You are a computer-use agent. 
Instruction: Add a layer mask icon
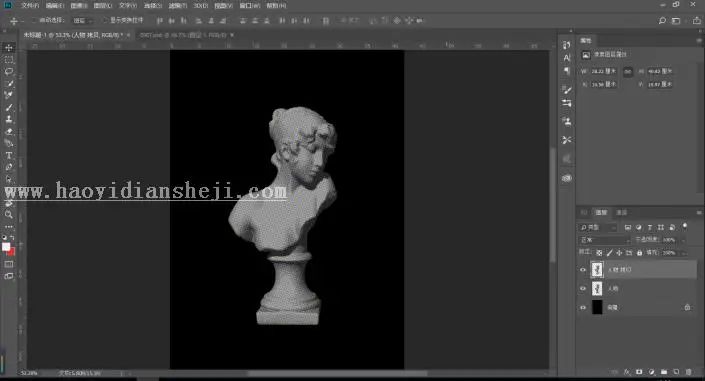[639, 372]
